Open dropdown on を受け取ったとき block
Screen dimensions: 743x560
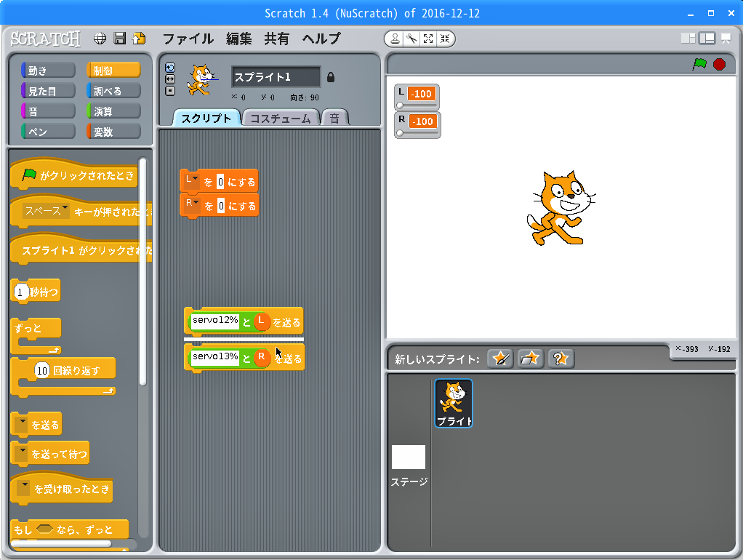pyautogui.click(x=23, y=488)
